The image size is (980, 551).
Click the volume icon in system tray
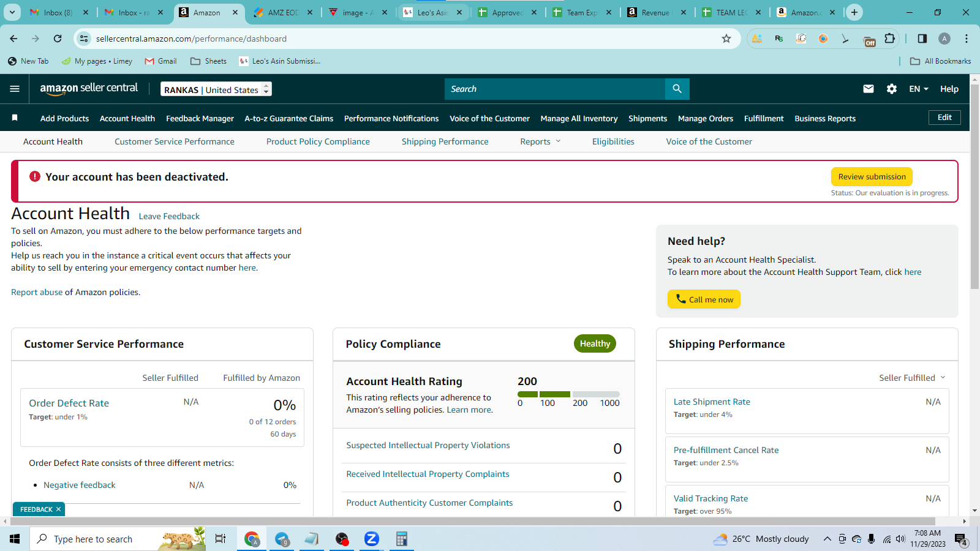pyautogui.click(x=900, y=539)
